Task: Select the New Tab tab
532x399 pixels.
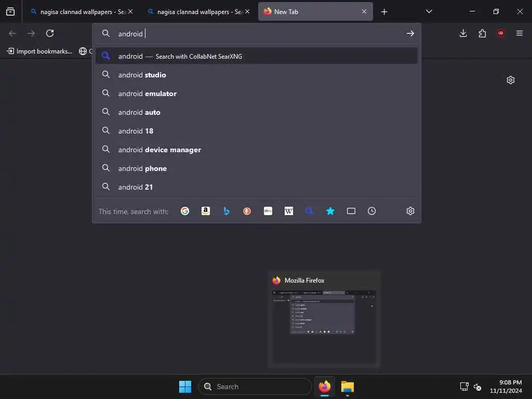Action: pos(315,12)
